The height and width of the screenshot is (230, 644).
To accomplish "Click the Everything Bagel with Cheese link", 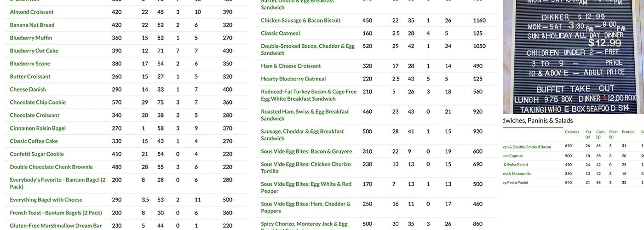I will coord(46,200).
